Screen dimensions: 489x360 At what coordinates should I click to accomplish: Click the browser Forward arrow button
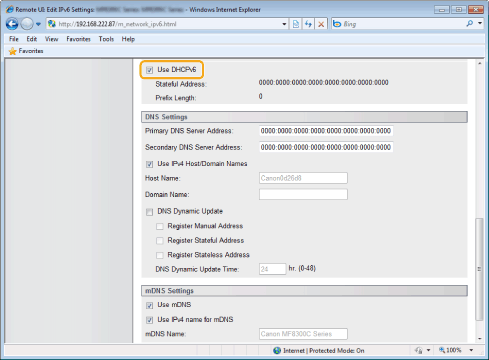27,24
